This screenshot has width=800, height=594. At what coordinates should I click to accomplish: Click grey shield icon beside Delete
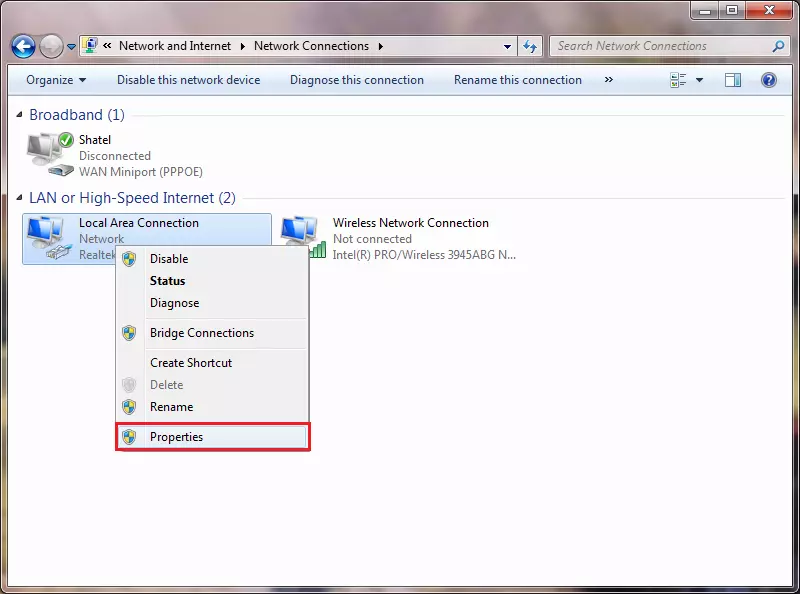click(129, 385)
